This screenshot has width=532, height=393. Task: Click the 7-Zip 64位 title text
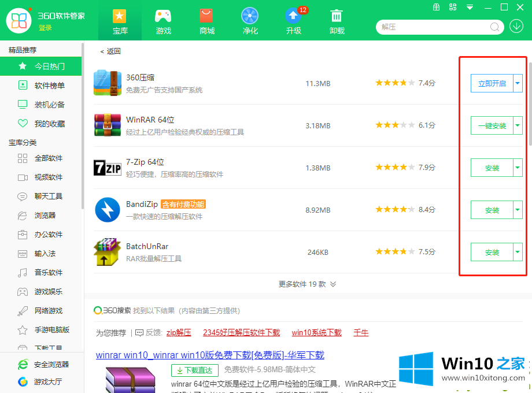coord(145,162)
